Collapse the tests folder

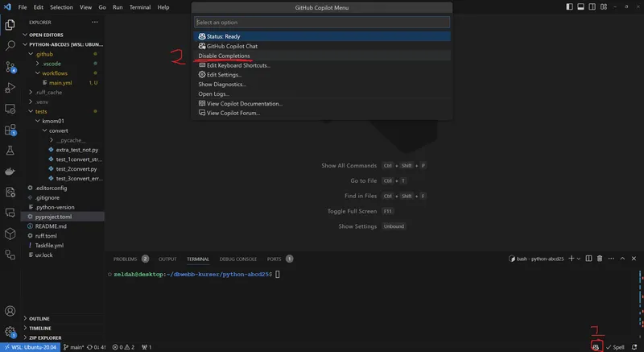click(40, 111)
